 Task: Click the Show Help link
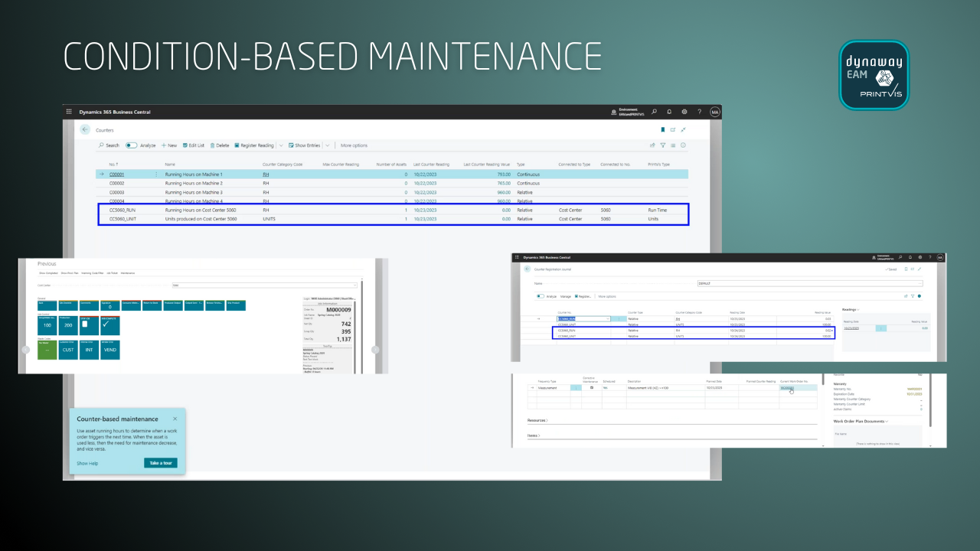click(87, 463)
